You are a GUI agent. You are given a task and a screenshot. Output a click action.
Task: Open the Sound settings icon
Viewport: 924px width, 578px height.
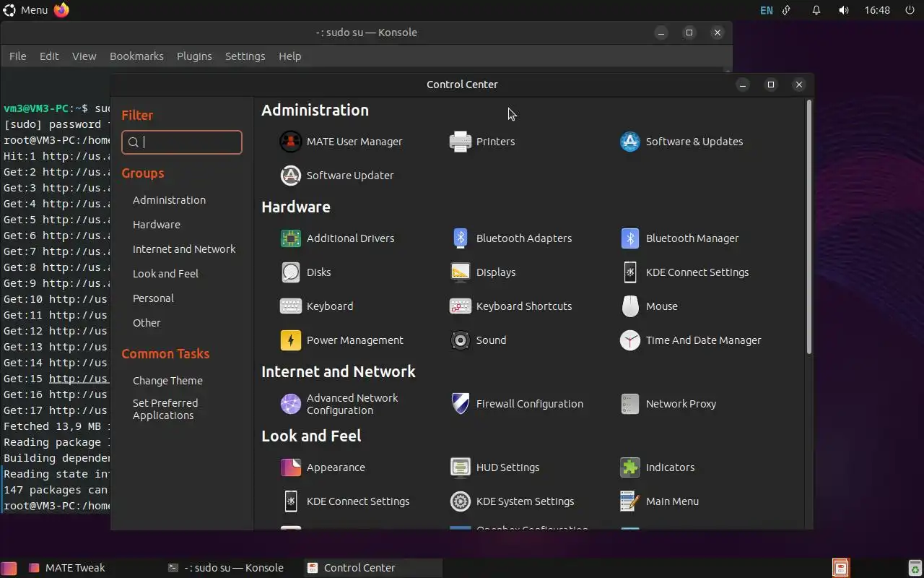pyautogui.click(x=460, y=340)
